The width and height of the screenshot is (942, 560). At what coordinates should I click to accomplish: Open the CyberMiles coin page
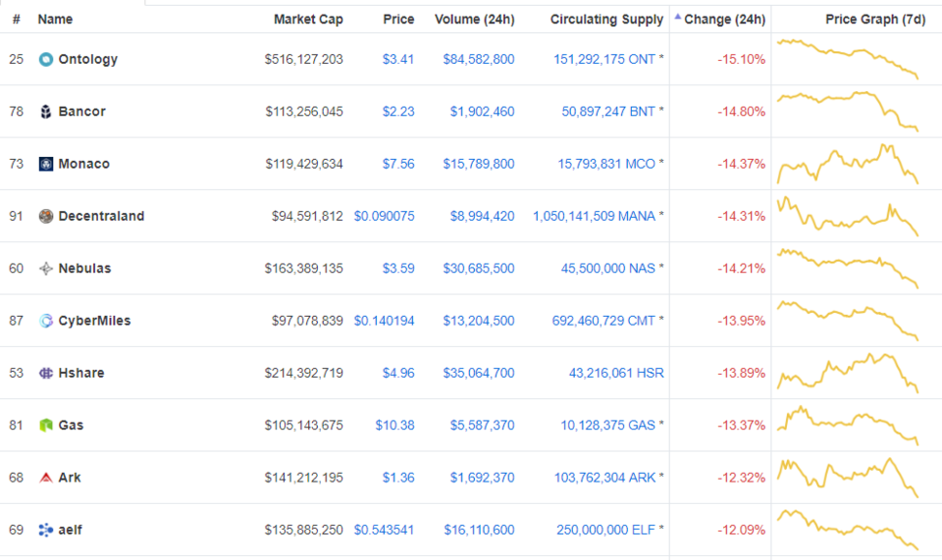94,321
